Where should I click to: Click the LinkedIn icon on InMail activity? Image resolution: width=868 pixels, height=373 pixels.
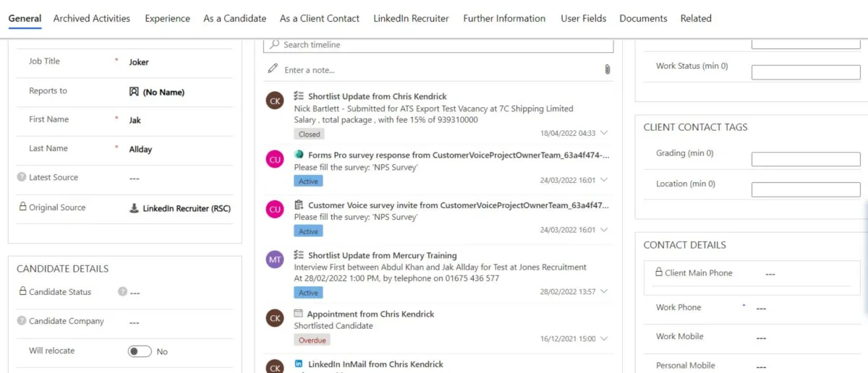[299, 364]
